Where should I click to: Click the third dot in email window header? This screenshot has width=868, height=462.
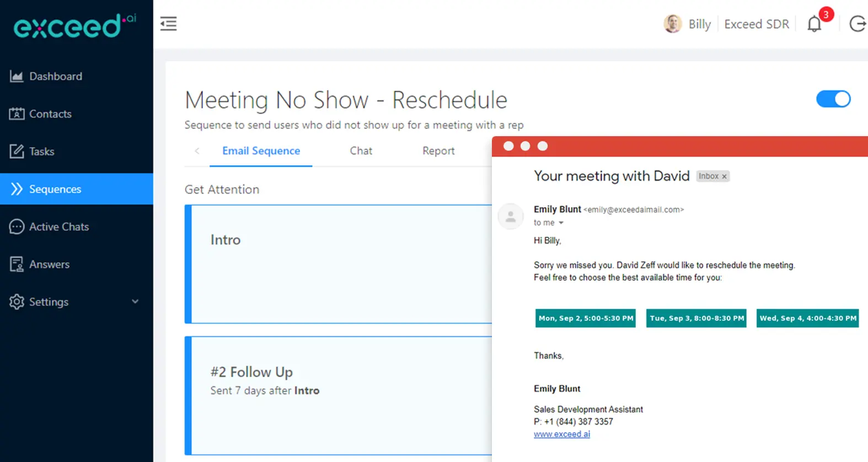point(543,146)
